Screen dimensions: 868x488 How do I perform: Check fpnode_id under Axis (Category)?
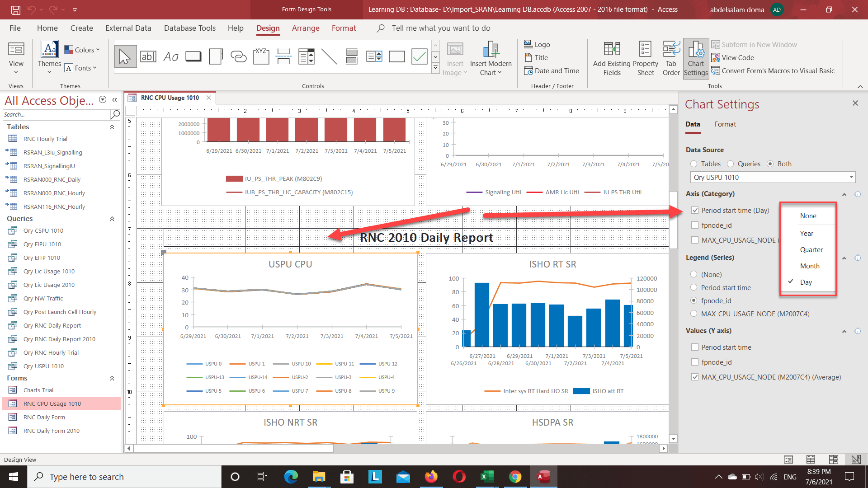click(x=695, y=225)
